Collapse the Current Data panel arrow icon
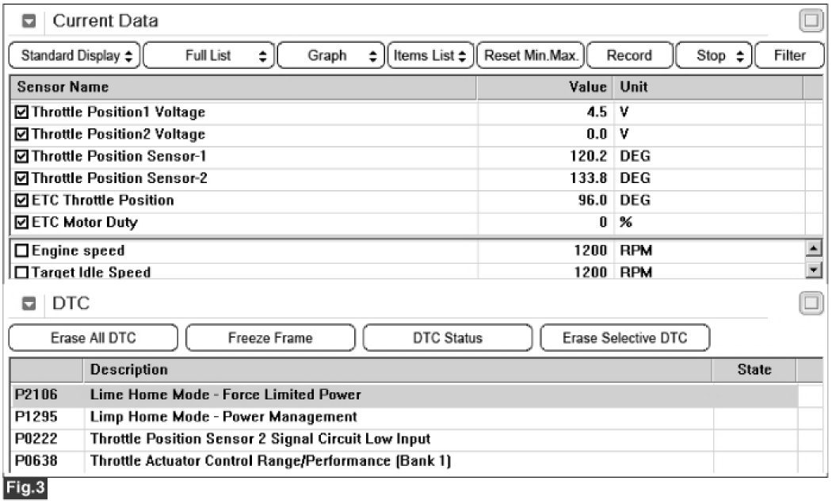832x504 pixels. (29, 21)
